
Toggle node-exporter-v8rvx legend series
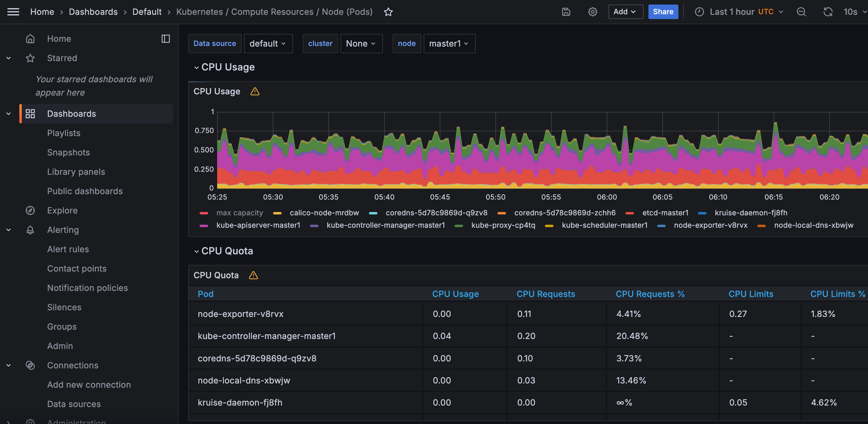click(x=711, y=225)
